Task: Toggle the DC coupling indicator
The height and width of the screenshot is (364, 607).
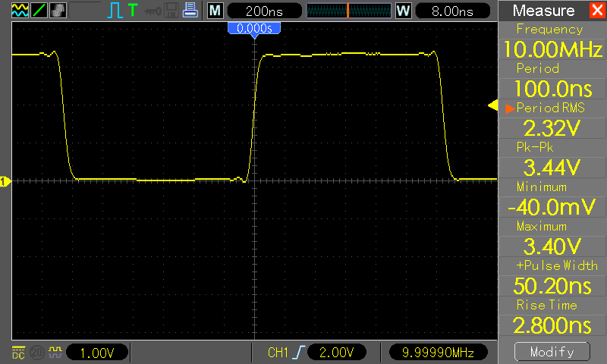Action: point(18,353)
